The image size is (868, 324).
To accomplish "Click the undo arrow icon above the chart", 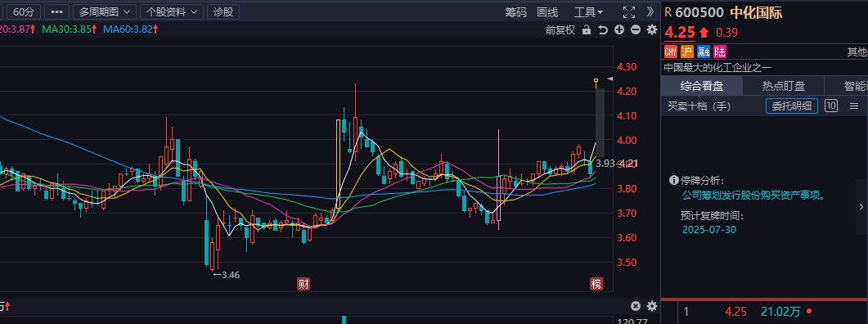I will pyautogui.click(x=603, y=30).
